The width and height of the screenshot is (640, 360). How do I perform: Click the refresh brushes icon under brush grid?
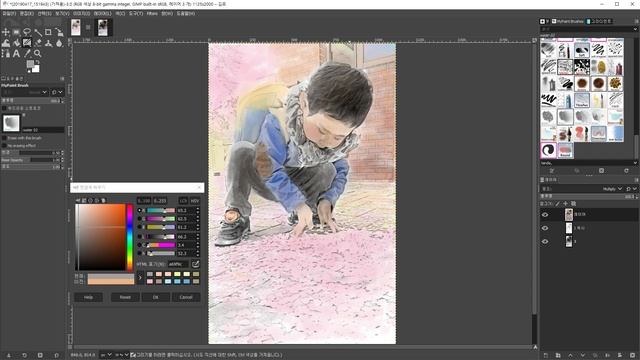[x=626, y=171]
